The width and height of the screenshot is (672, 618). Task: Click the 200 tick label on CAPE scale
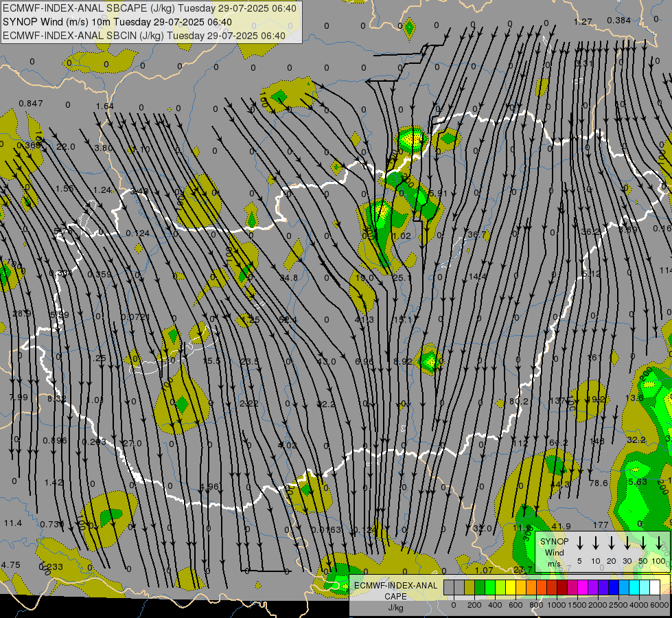(x=474, y=605)
